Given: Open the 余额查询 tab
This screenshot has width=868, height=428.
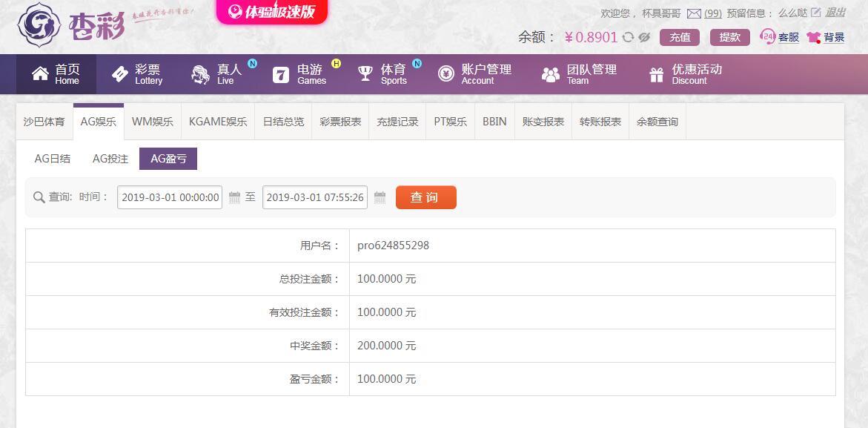Looking at the screenshot, I should click(x=657, y=122).
